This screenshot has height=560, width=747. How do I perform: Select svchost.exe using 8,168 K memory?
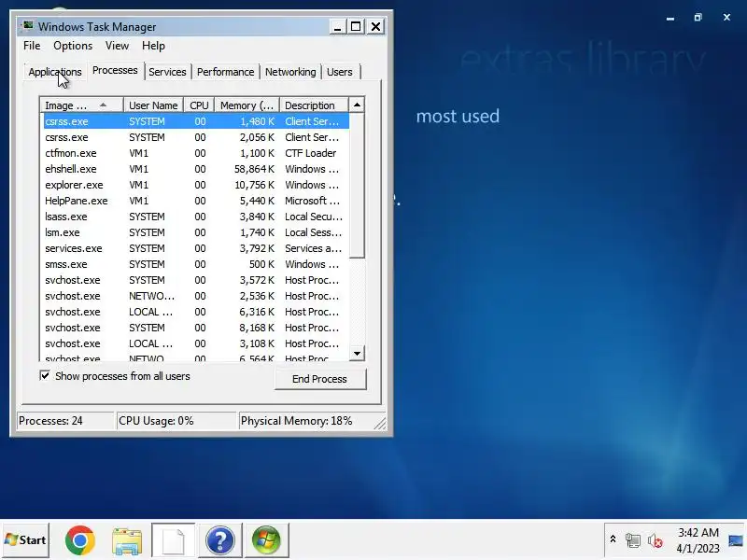[196, 328]
